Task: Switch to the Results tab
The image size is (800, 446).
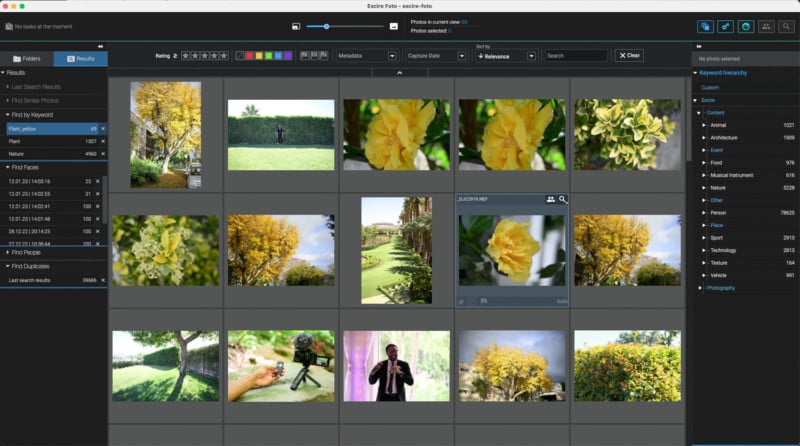Action: coord(81,59)
